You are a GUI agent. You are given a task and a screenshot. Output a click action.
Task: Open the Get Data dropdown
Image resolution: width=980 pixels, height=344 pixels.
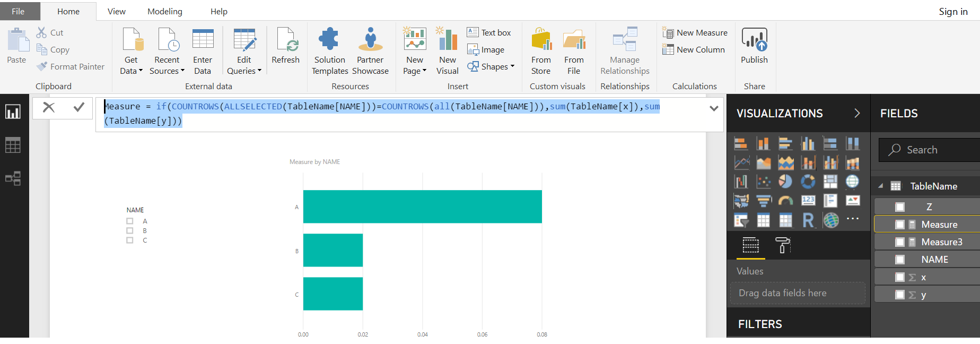coord(131,65)
